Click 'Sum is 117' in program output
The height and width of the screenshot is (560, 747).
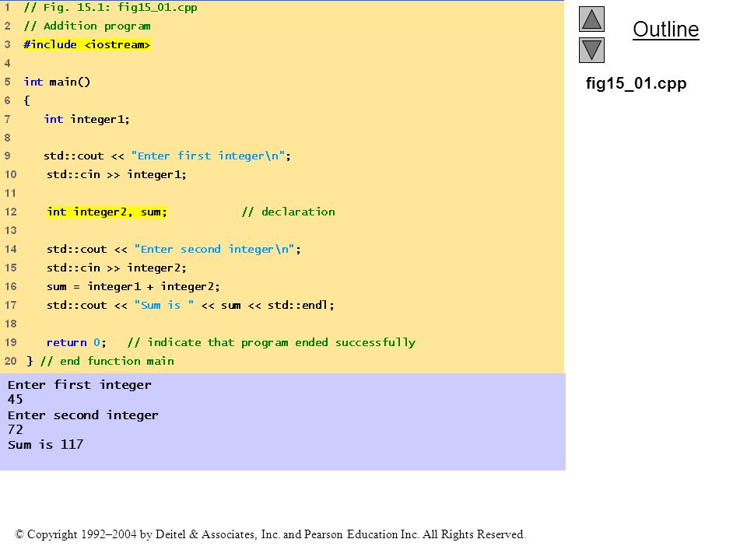pos(46,445)
